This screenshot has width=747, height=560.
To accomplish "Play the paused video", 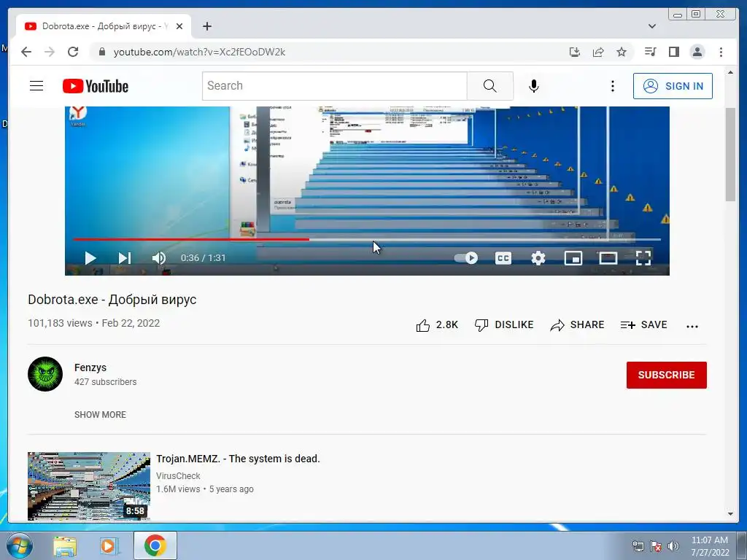I will click(90, 258).
